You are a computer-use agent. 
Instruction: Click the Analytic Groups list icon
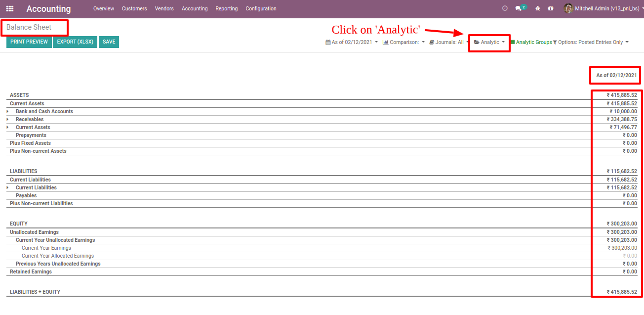pyautogui.click(x=514, y=42)
